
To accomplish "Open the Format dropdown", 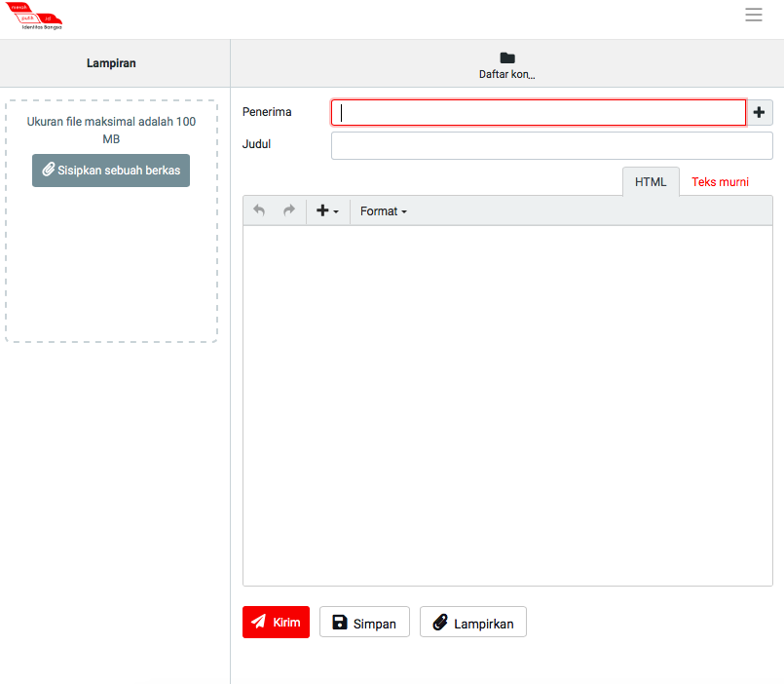I will [x=383, y=210].
